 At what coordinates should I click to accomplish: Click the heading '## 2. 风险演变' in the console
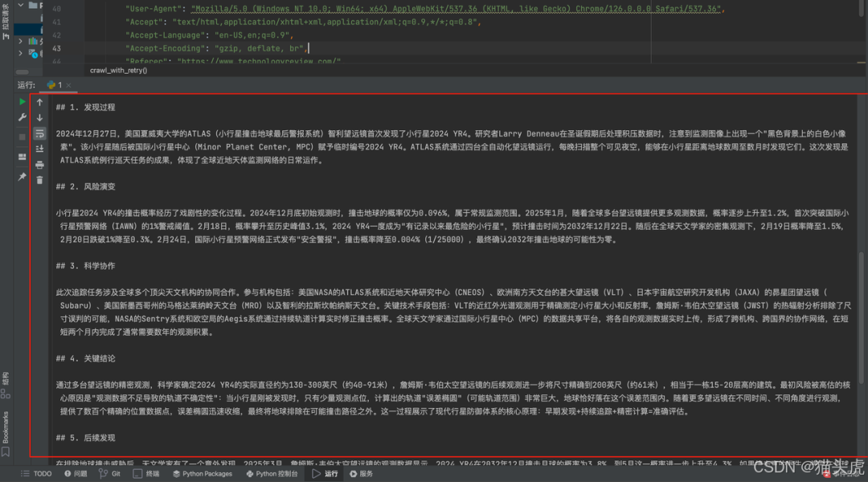85,186
